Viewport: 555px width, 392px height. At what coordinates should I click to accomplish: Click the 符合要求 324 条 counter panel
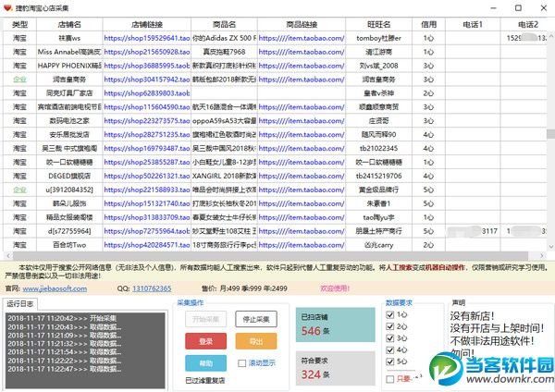[335, 368]
